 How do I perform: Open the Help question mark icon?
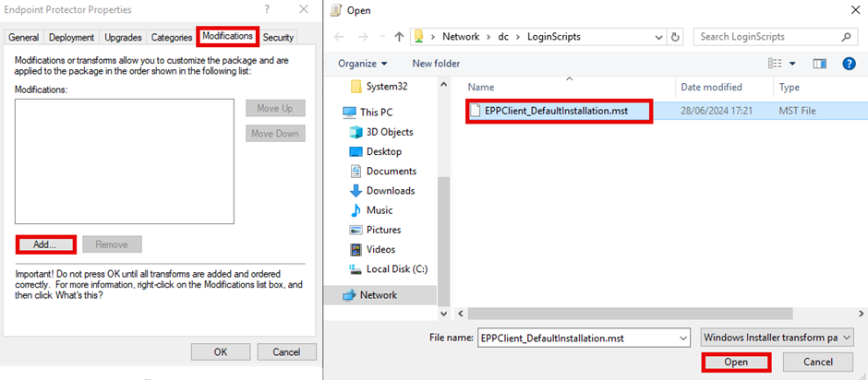click(x=849, y=64)
